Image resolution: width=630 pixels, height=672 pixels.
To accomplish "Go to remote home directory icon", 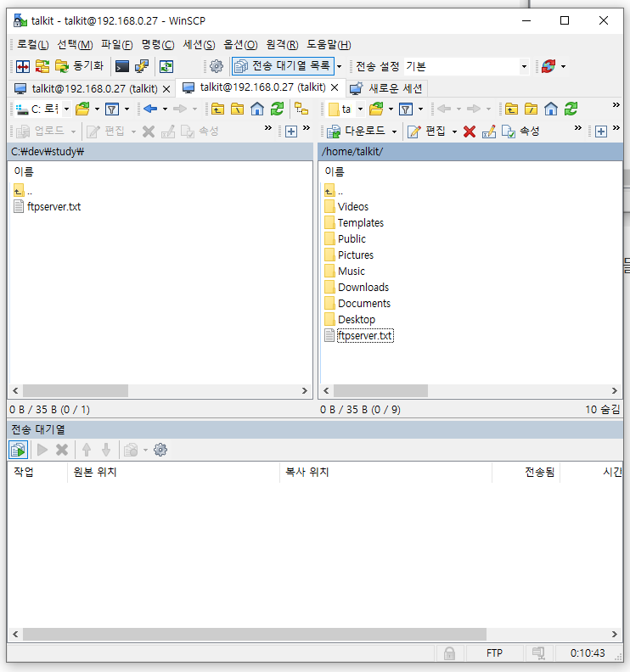I will (x=551, y=109).
